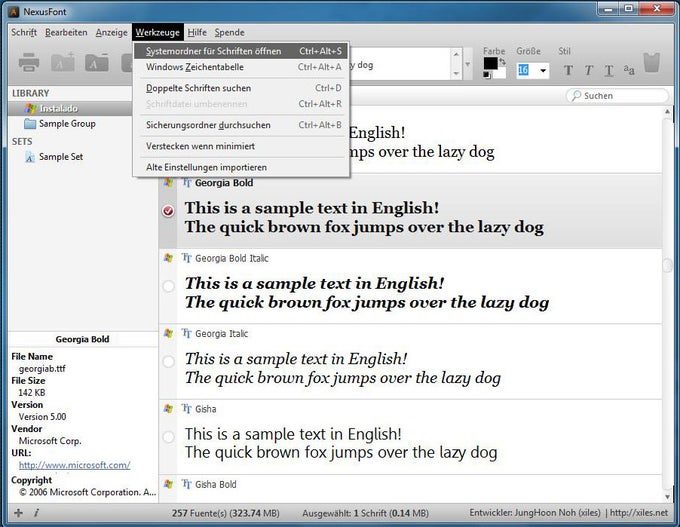This screenshot has width=680, height=527.
Task: Click the TrueType icon next to Georgia Bold
Action: click(186, 183)
